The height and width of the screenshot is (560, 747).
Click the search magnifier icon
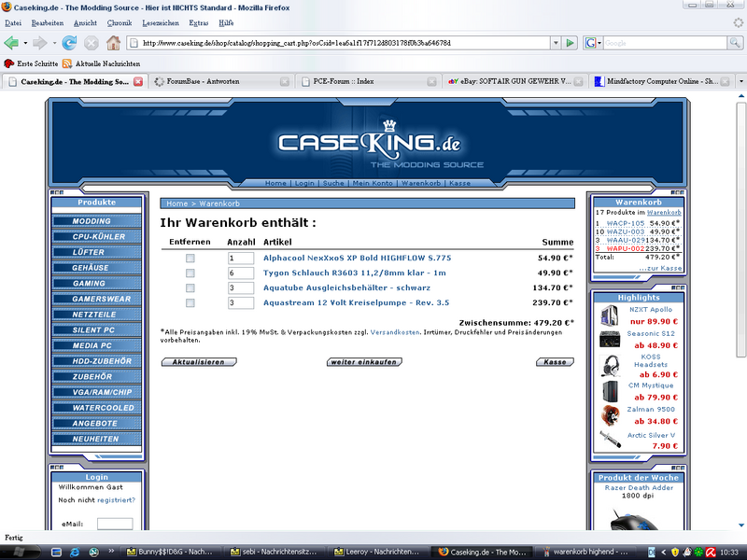[x=735, y=43]
